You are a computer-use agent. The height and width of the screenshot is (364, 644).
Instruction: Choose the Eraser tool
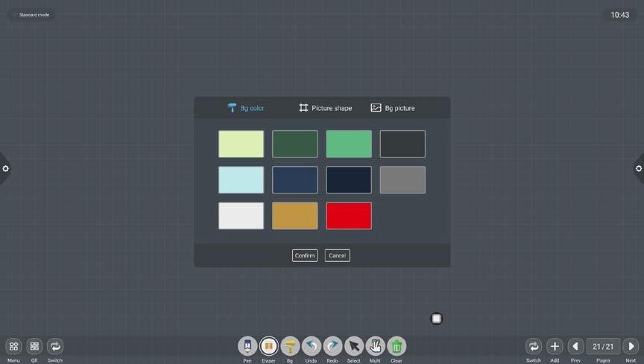(x=268, y=346)
